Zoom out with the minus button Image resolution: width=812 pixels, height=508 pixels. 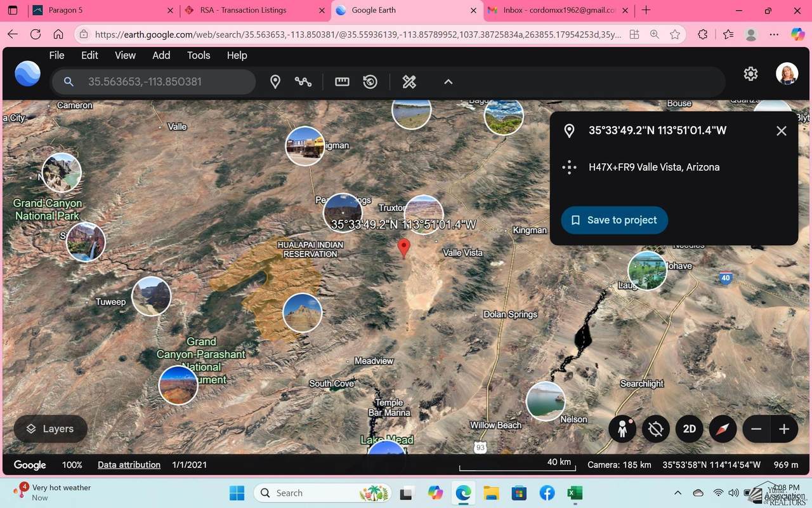(756, 429)
